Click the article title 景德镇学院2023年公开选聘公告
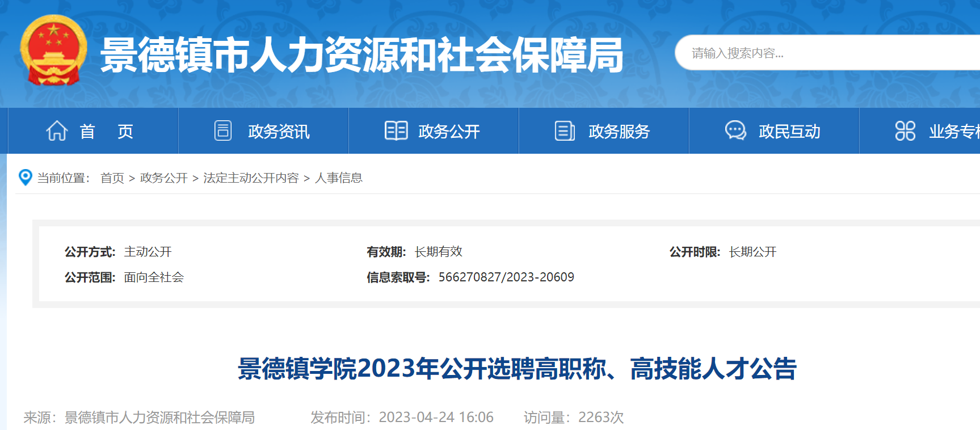 [518, 369]
